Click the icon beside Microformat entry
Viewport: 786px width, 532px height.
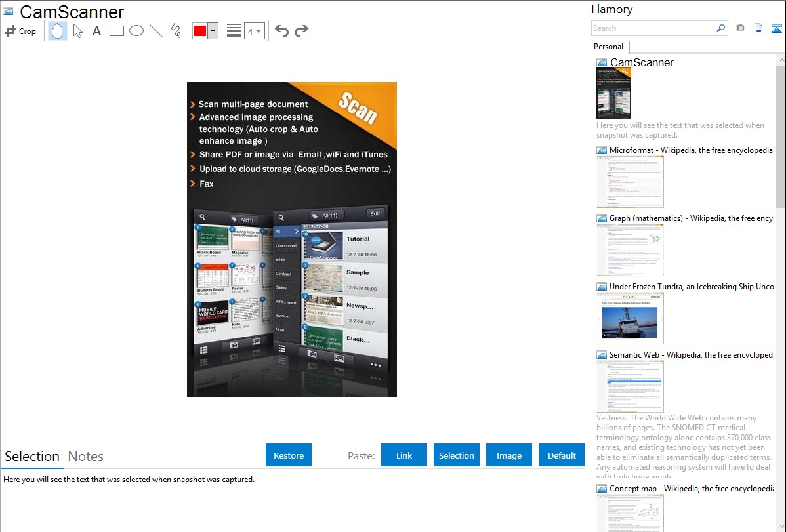[602, 150]
